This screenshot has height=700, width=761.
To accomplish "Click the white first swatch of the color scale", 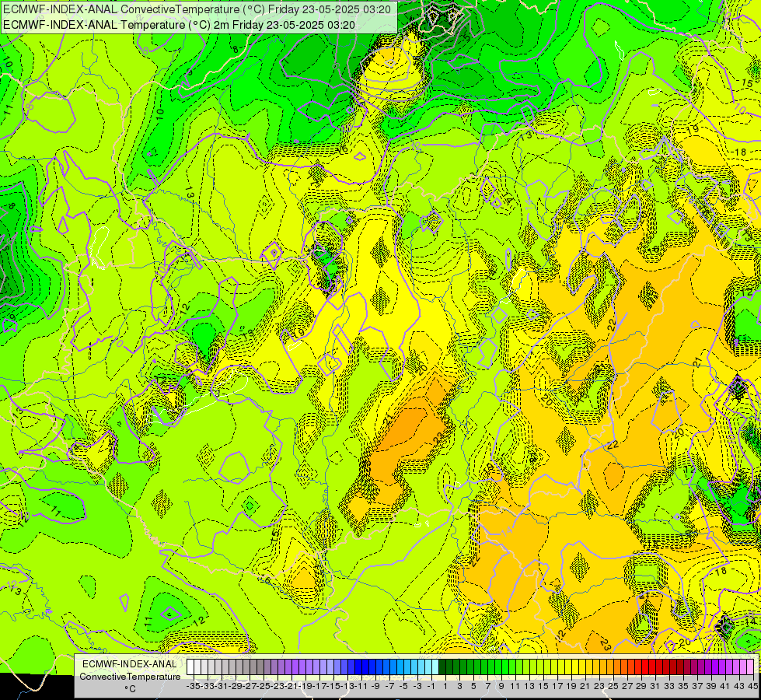I will click(x=190, y=667).
